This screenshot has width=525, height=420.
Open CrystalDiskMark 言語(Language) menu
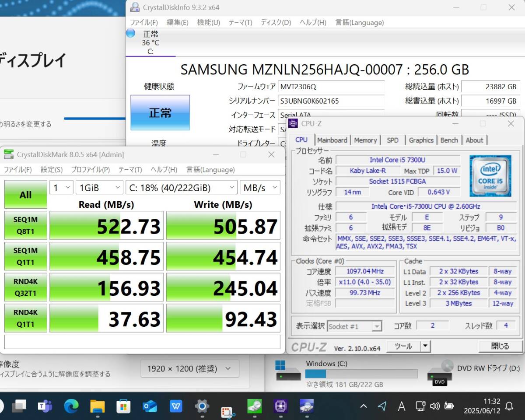[210, 170]
